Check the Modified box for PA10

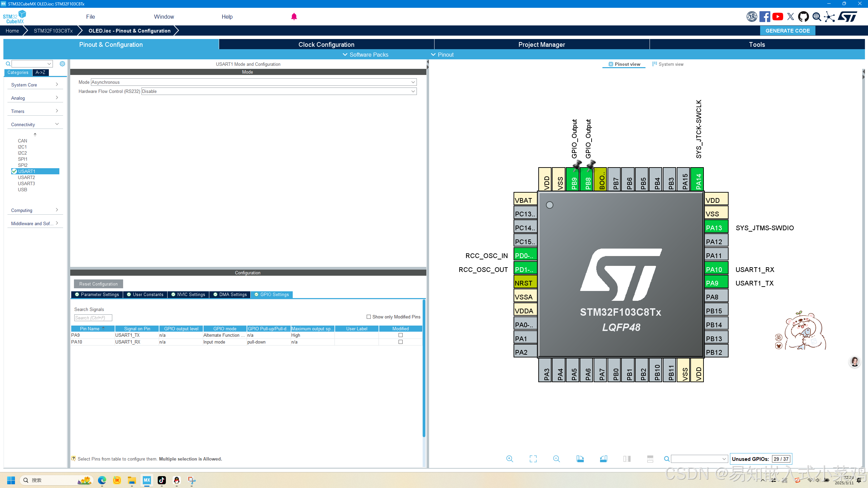401,342
